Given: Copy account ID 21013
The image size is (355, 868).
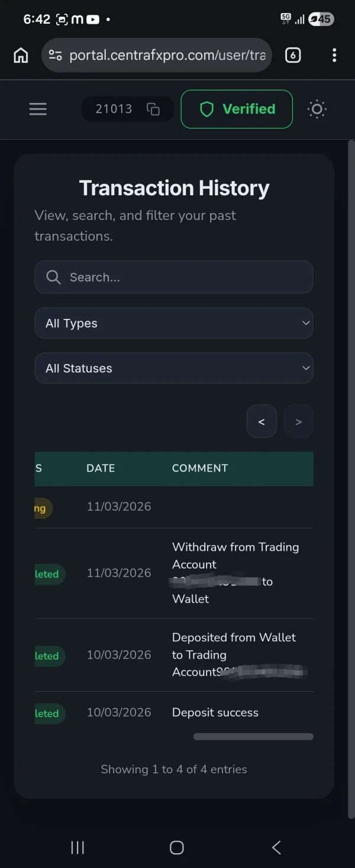Looking at the screenshot, I should click(153, 109).
